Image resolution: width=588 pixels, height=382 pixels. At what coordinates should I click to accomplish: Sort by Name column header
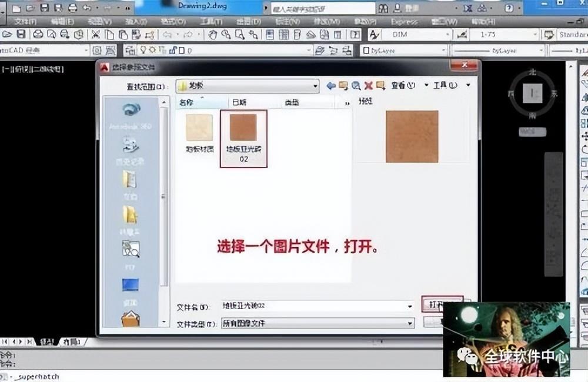coord(202,102)
